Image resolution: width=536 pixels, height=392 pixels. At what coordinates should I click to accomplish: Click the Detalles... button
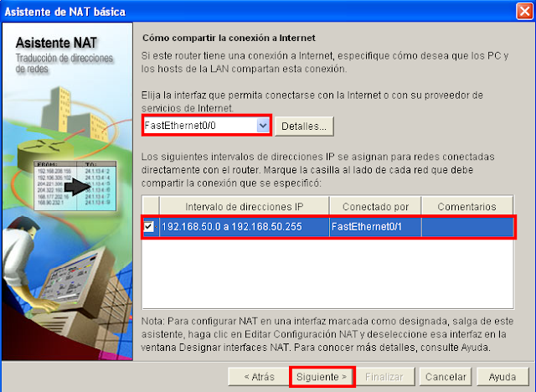[x=304, y=126]
